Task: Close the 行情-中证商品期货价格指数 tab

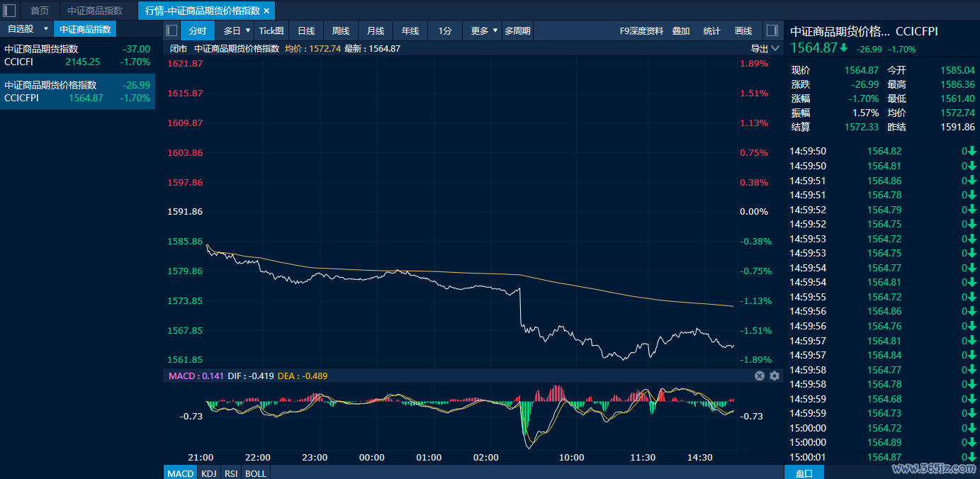Action: [266, 11]
